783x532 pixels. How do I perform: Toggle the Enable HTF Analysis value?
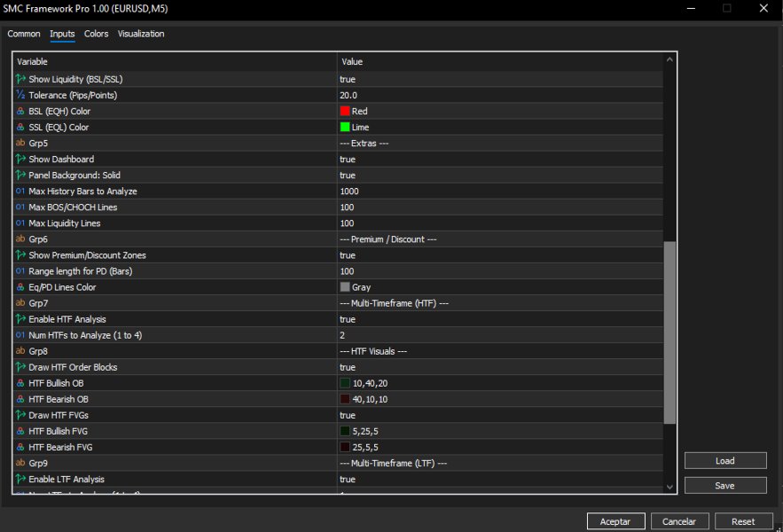tap(500, 319)
